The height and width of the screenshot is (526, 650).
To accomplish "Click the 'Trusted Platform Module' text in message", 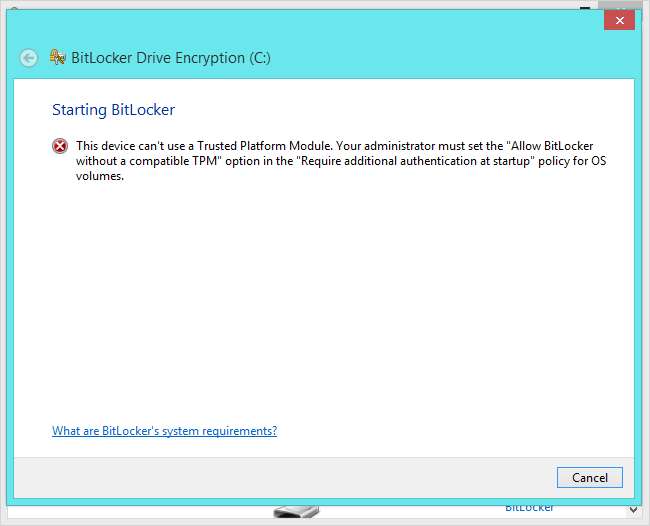I will coord(264,146).
